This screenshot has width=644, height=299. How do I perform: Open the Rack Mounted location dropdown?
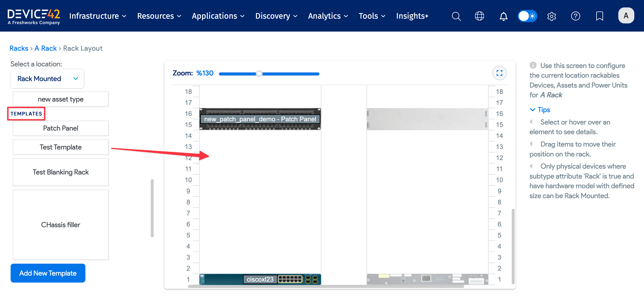[x=47, y=78]
